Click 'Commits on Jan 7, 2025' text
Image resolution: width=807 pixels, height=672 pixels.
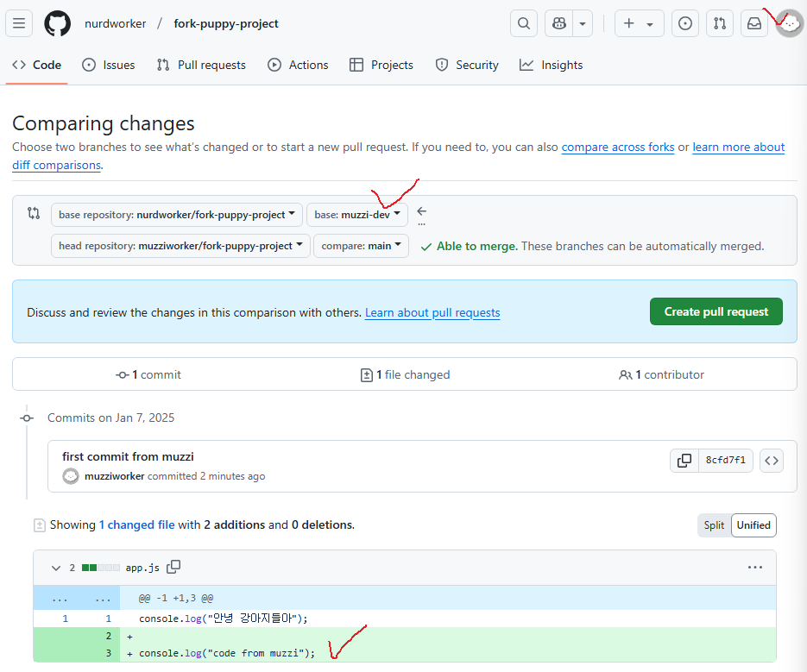tap(111, 418)
